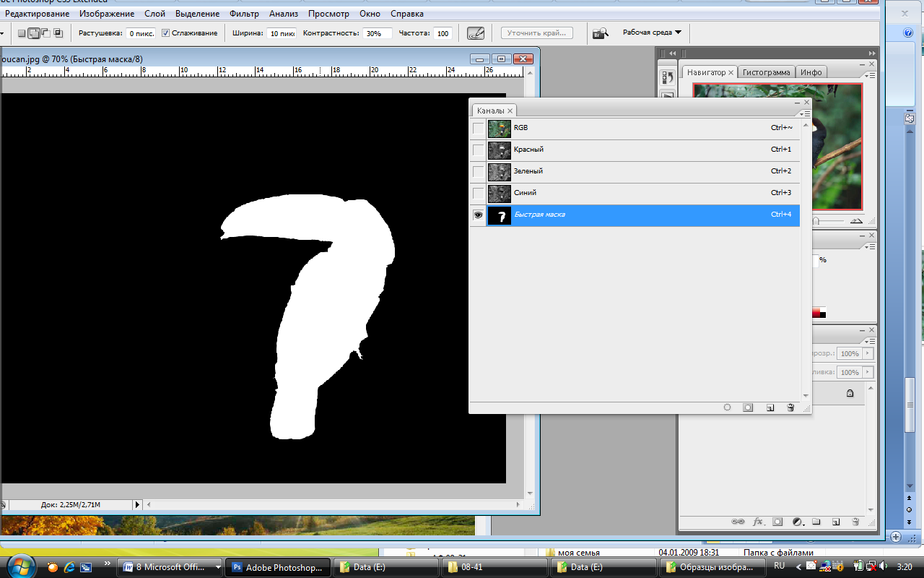Click the Уточнить край button
The image size is (924, 578).
[x=537, y=33]
